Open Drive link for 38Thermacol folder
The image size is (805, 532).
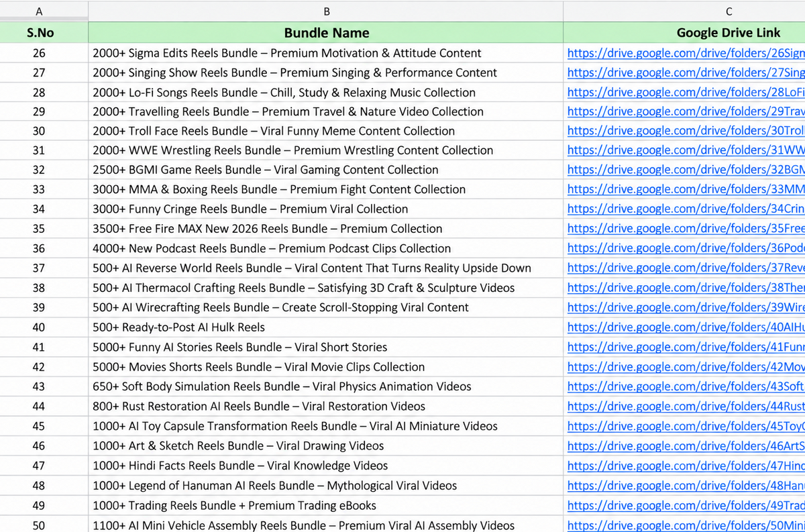(686, 288)
